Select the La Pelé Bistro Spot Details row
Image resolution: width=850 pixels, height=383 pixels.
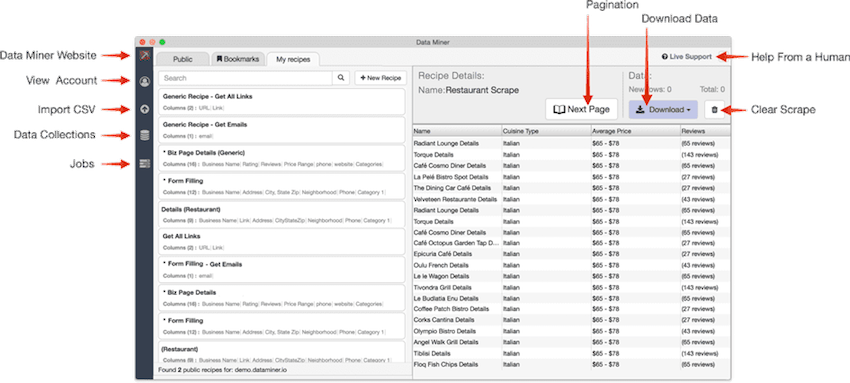click(571, 177)
